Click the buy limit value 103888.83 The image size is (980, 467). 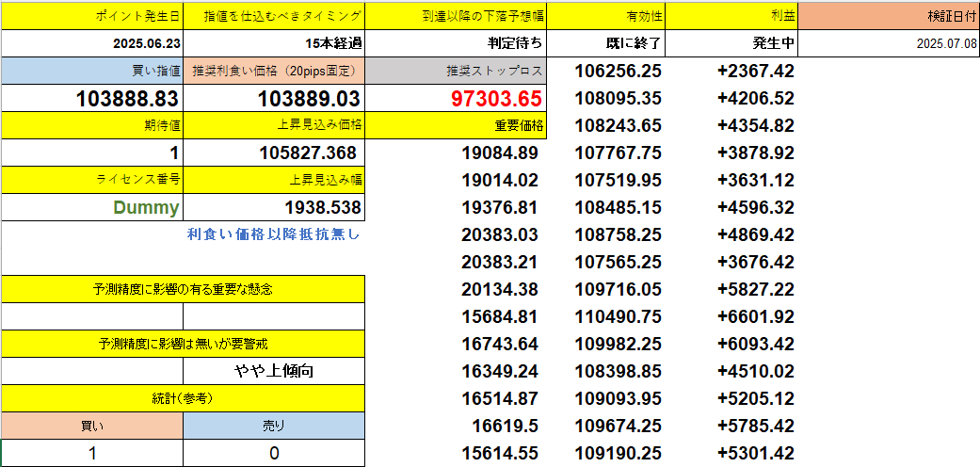tap(92, 98)
